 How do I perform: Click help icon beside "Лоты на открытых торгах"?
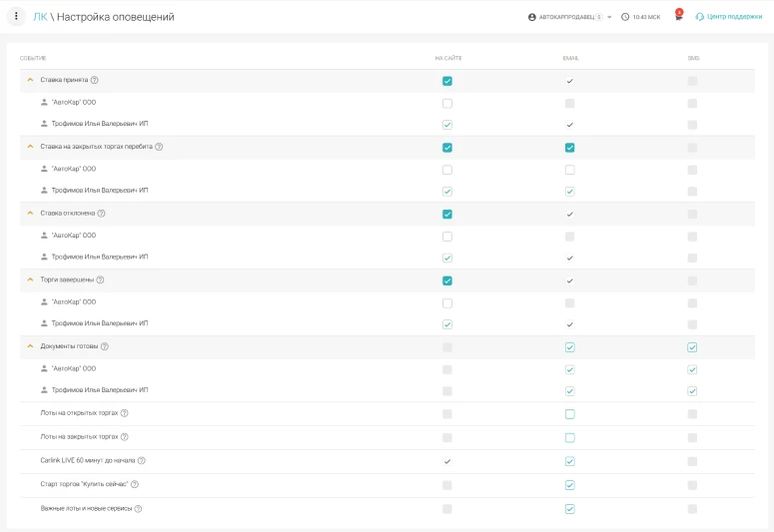coord(125,413)
